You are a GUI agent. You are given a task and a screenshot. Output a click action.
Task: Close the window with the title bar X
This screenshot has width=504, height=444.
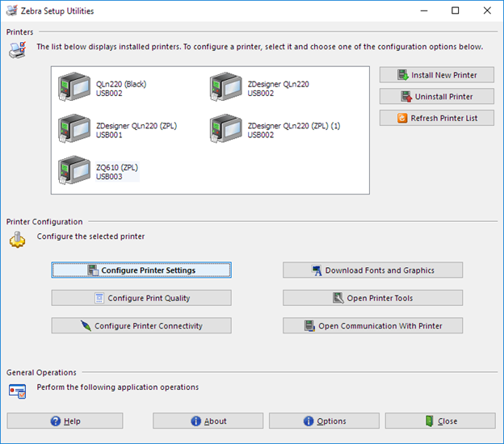click(x=487, y=10)
